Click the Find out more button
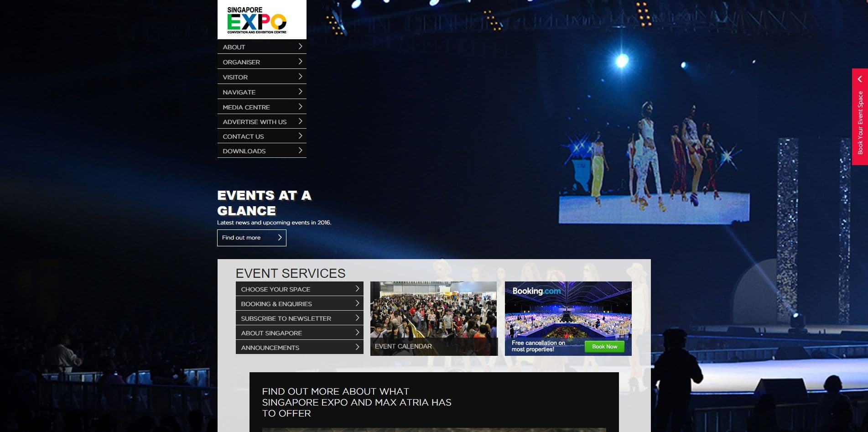 point(252,238)
